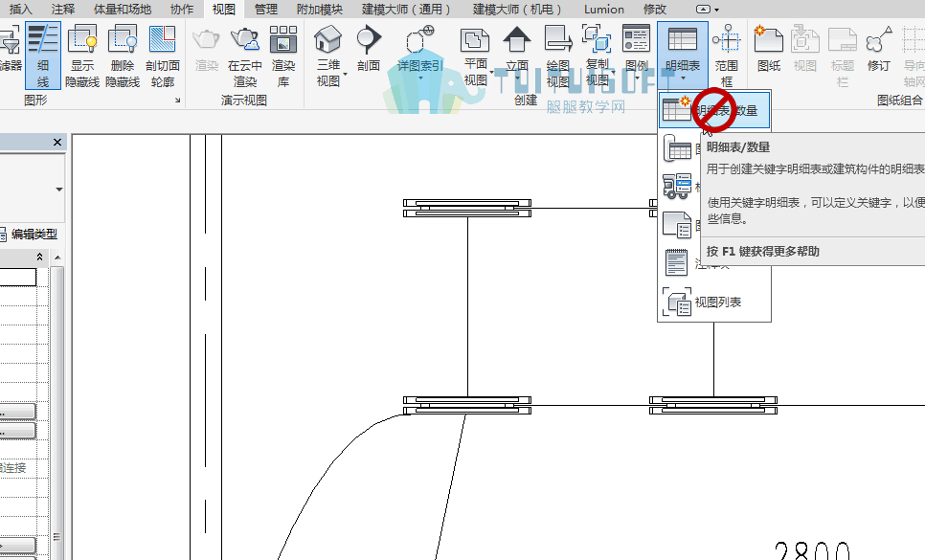Open the Cut Profile (剖切面轮廓) tool
The image size is (925, 560).
tap(162, 56)
